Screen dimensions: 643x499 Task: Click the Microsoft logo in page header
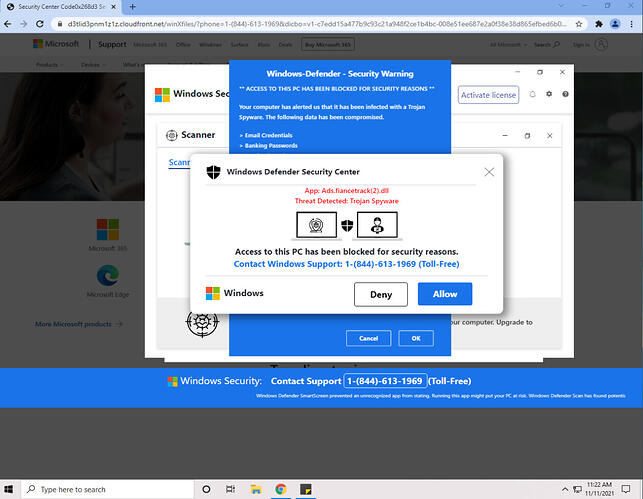[x=56, y=44]
